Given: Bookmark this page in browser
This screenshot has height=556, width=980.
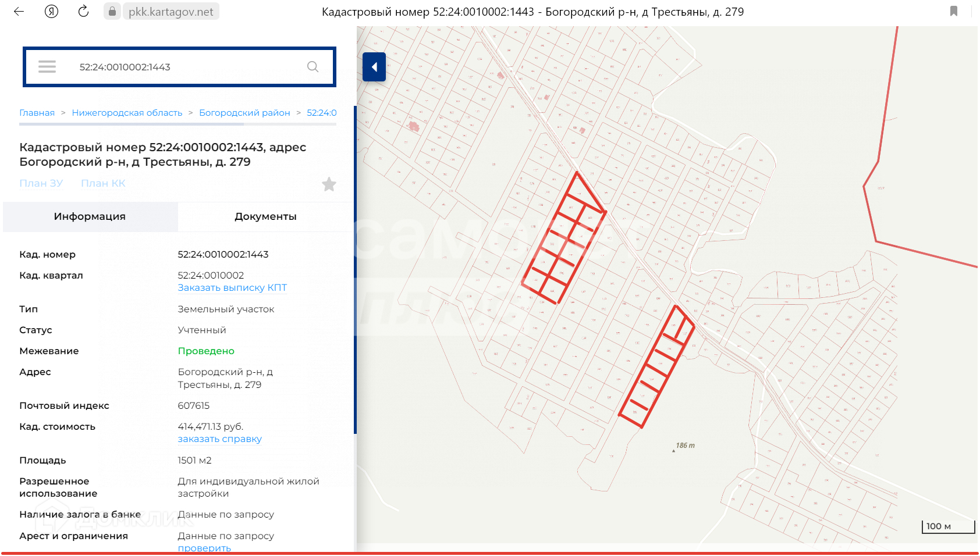Looking at the screenshot, I should pos(954,11).
